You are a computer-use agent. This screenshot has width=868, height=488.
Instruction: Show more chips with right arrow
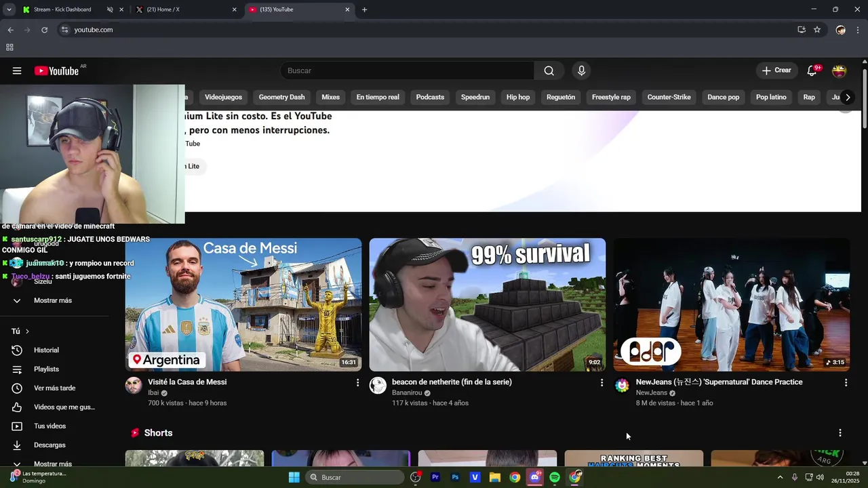tap(848, 97)
